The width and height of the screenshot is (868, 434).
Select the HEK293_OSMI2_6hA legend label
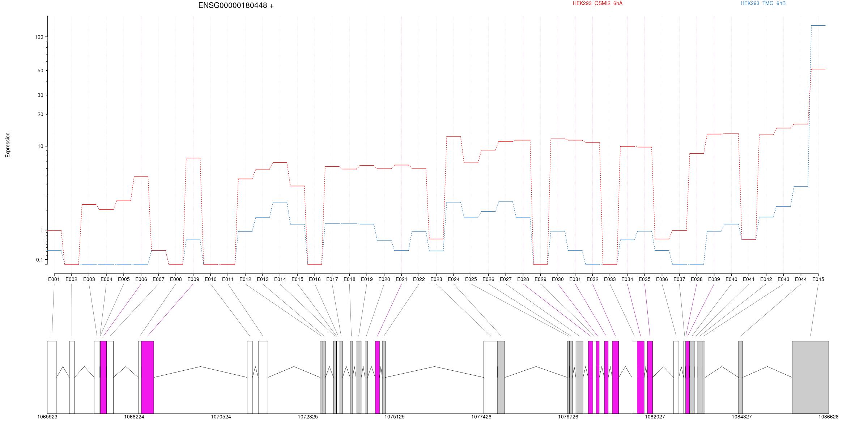[597, 3]
